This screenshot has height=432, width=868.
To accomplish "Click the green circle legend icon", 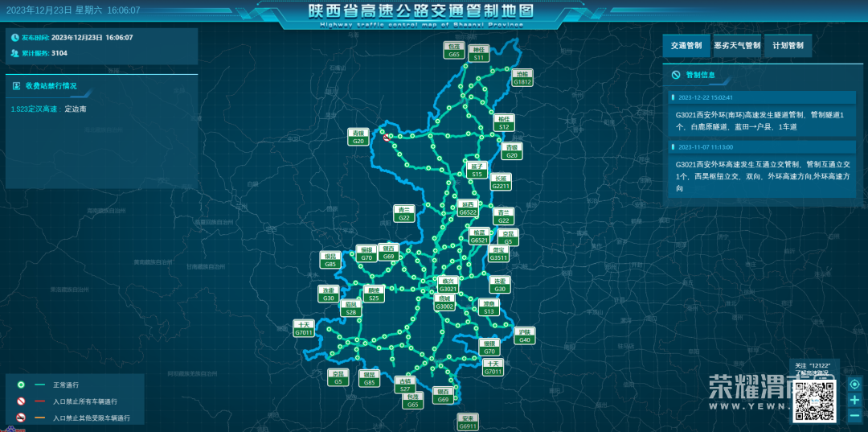I will tap(21, 385).
